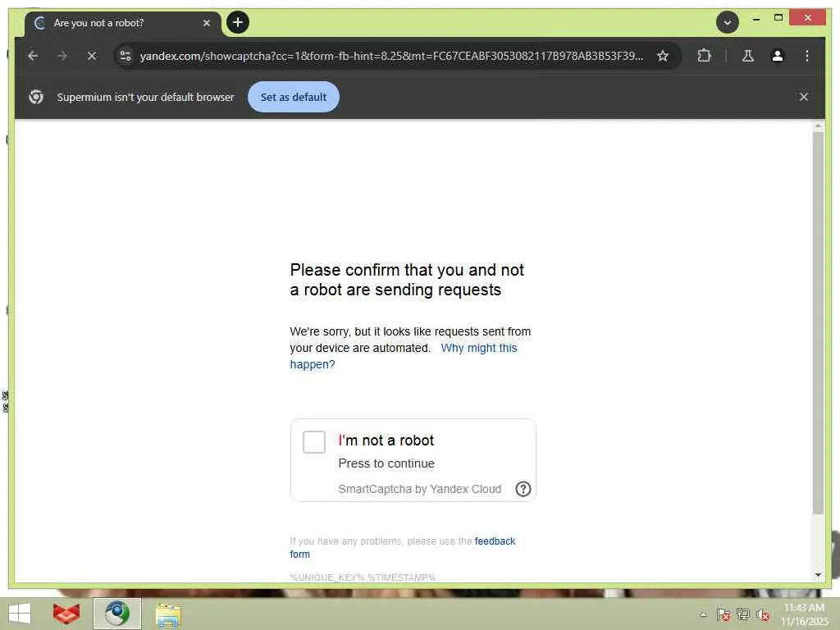Open the "Why might this happen?" link
The width and height of the screenshot is (840, 630).
pos(404,356)
